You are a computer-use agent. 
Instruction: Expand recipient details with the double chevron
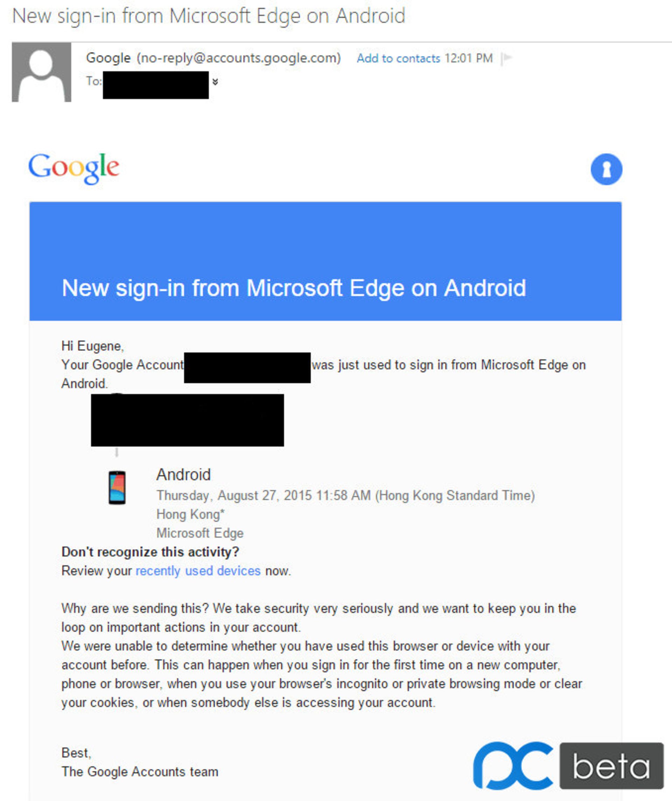(215, 82)
